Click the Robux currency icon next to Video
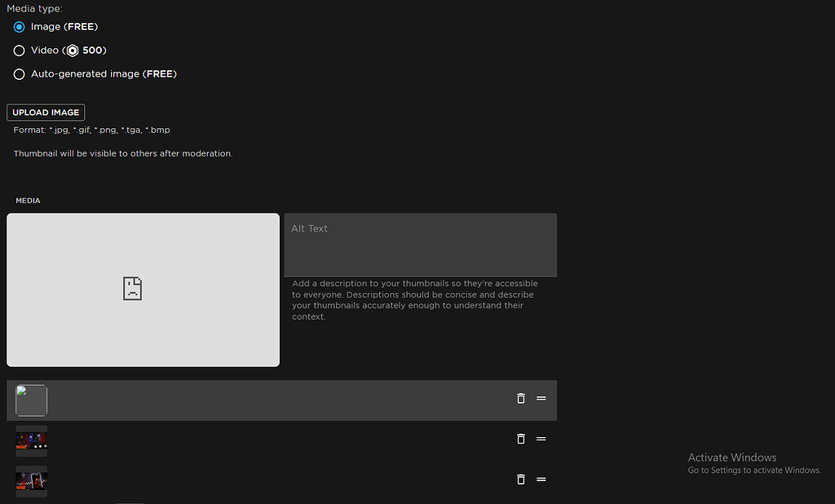Viewport: 835px width, 504px height. pos(73,50)
